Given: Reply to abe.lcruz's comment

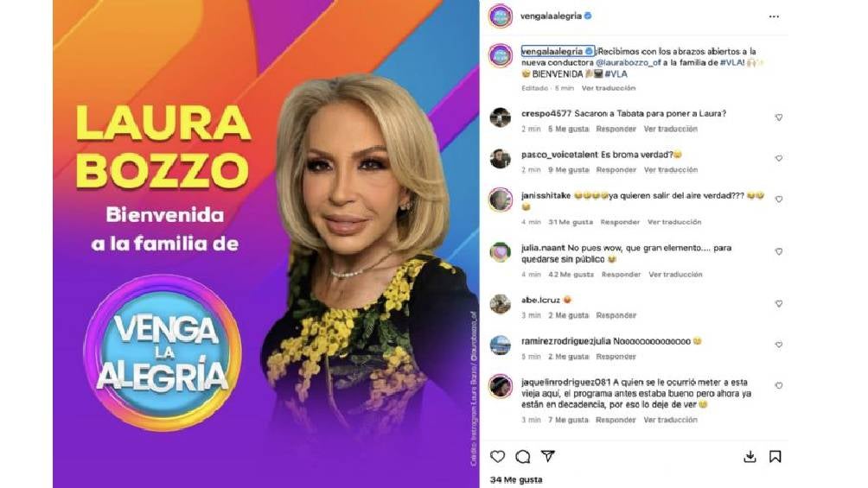Looking at the screenshot, I should (616, 315).
